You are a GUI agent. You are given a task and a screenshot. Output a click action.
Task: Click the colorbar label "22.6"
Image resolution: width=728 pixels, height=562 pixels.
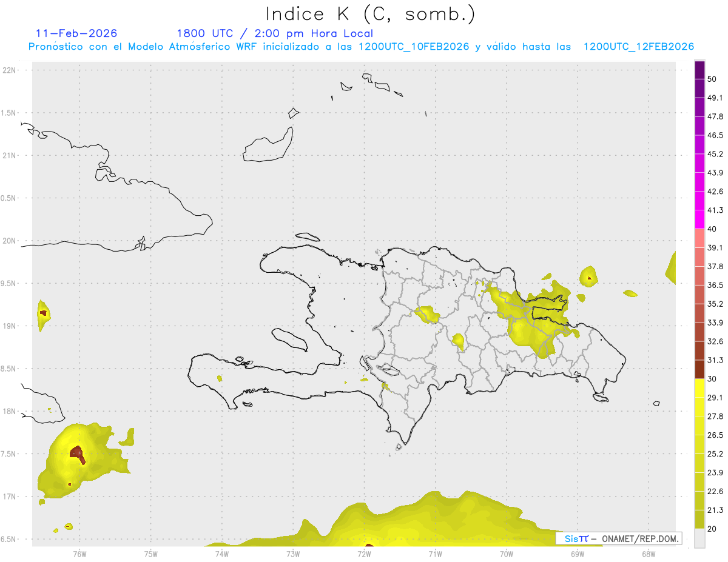pyautogui.click(x=715, y=492)
